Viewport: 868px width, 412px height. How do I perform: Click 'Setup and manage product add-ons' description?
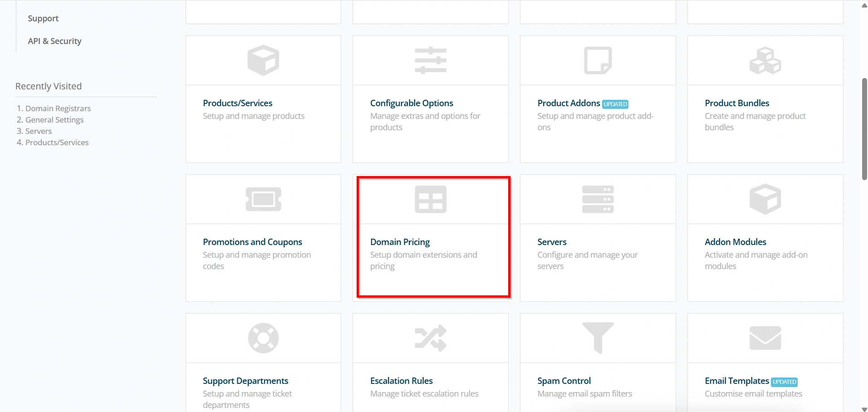[x=595, y=122]
